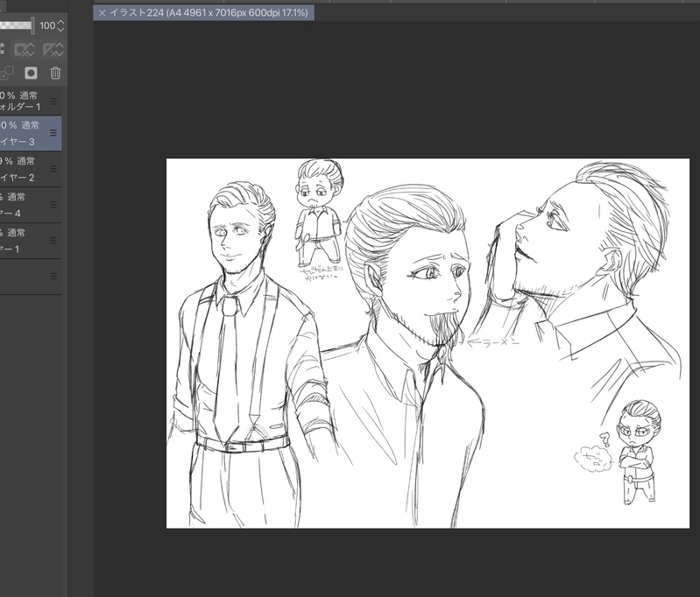The height and width of the screenshot is (597, 700).
Task: Close the イラスト224 document tab
Action: click(x=103, y=13)
